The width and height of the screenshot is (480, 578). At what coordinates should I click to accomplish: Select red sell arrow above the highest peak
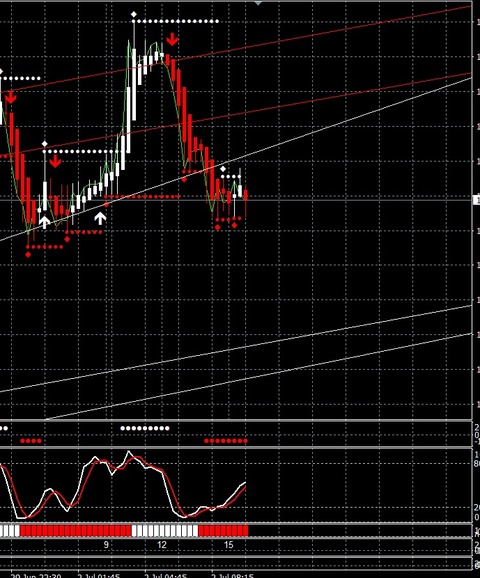tap(172, 39)
